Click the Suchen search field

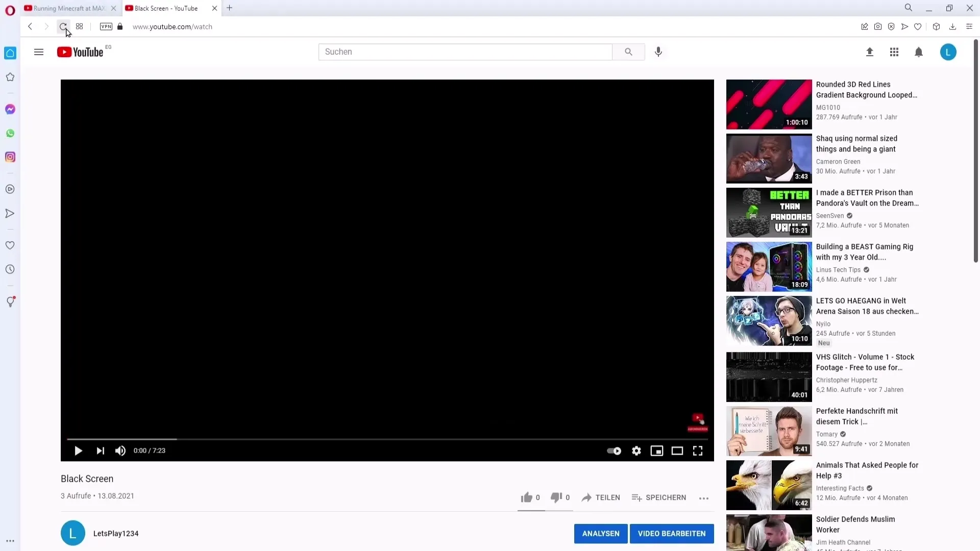click(465, 52)
